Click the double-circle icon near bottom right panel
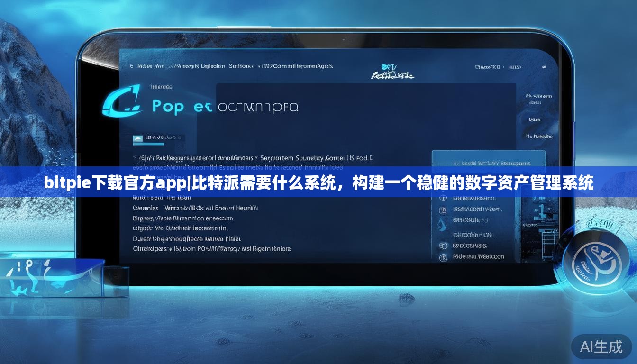Image resolution: width=637 pixels, height=364 pixels. (x=444, y=246)
